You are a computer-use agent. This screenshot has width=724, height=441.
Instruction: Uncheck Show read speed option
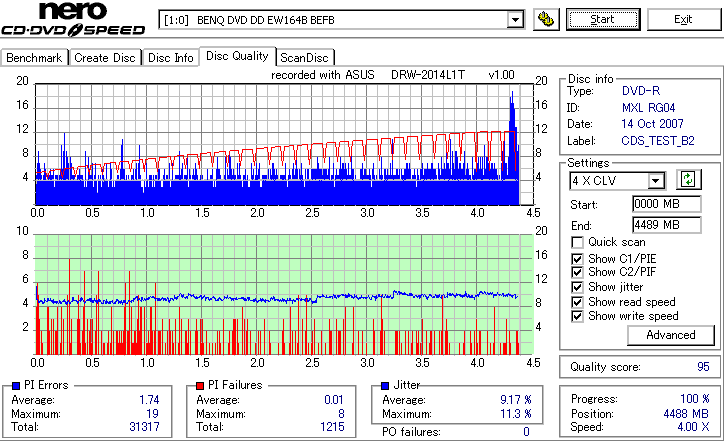(x=577, y=302)
